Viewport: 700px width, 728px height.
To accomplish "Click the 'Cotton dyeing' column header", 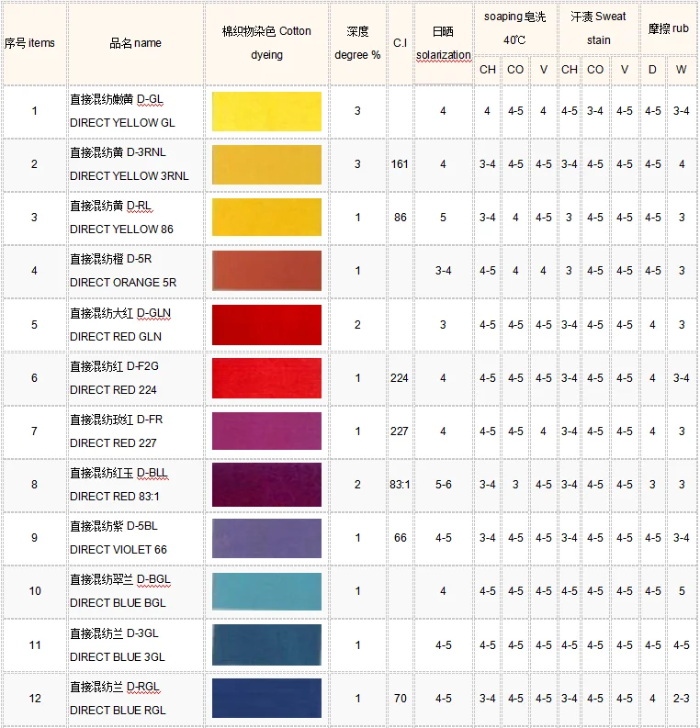I will click(266, 43).
